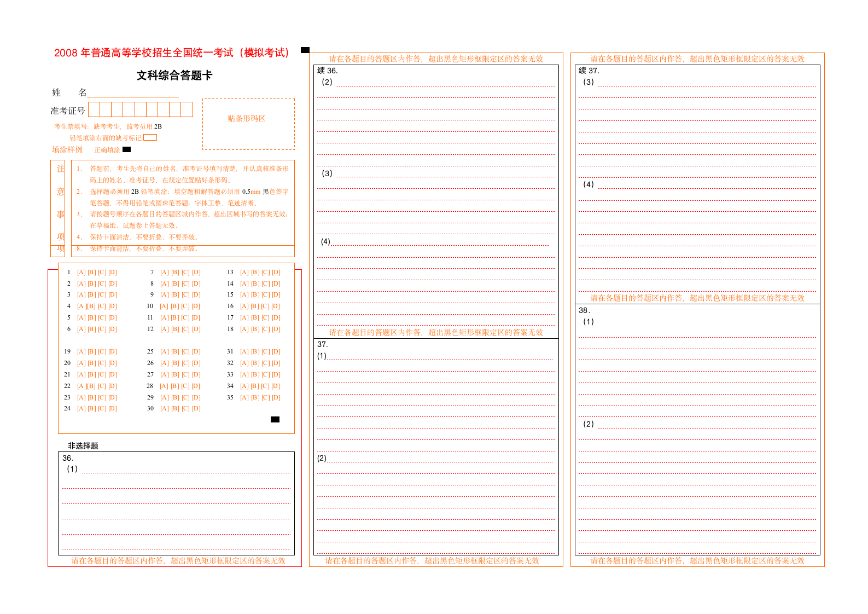Select bubble [B] for question 22
This screenshot has height=614, width=868.
tap(91, 386)
